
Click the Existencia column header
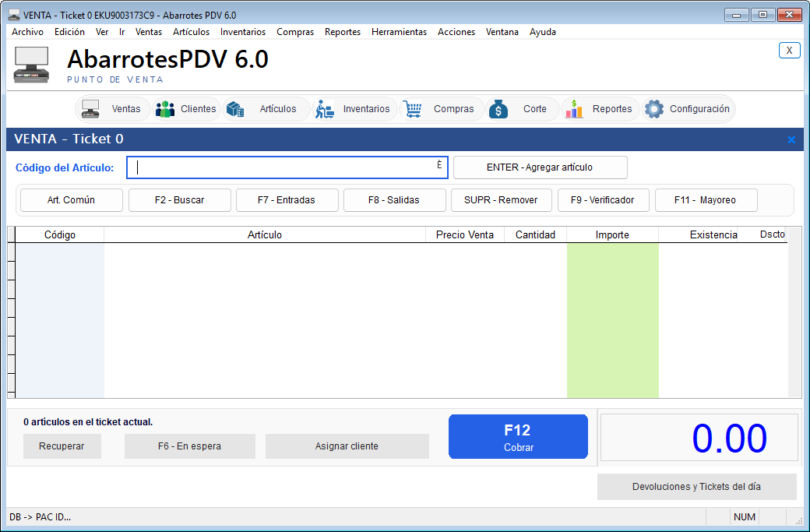698,235
